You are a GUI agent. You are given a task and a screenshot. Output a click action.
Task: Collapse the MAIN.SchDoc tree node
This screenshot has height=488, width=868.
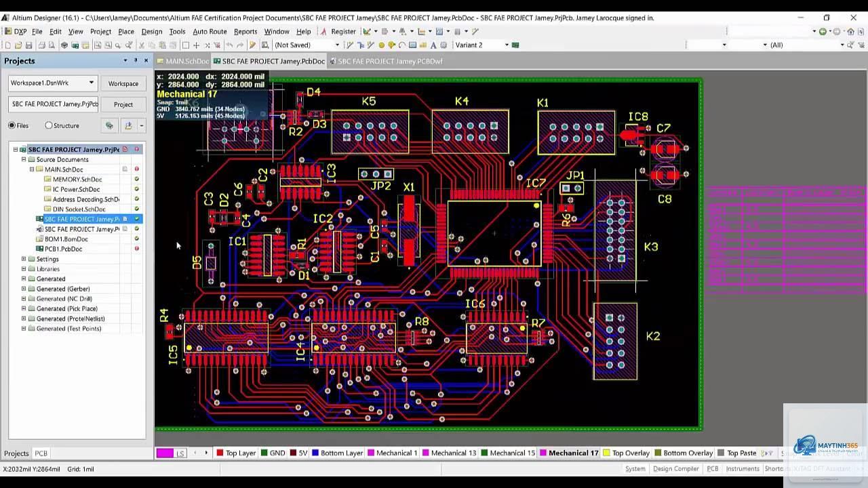32,169
